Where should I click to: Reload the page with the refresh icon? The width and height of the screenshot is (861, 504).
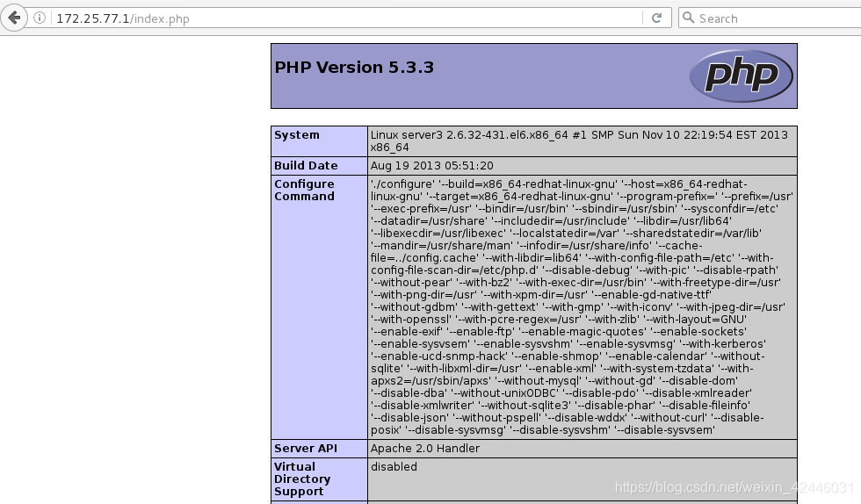click(656, 18)
